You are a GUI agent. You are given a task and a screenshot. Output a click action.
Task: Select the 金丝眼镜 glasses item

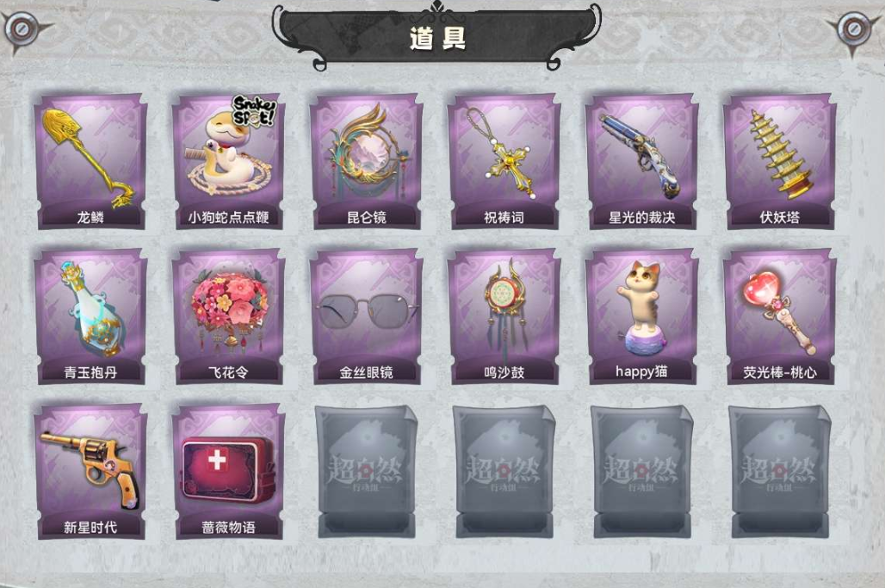coord(366,317)
